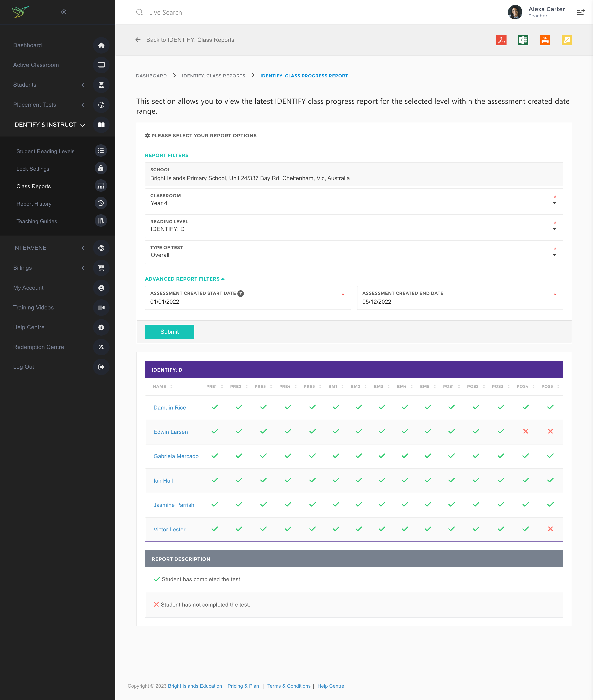Viewport: 593px width, 700px height.
Task: Export report to Excel icon
Action: 523,40
